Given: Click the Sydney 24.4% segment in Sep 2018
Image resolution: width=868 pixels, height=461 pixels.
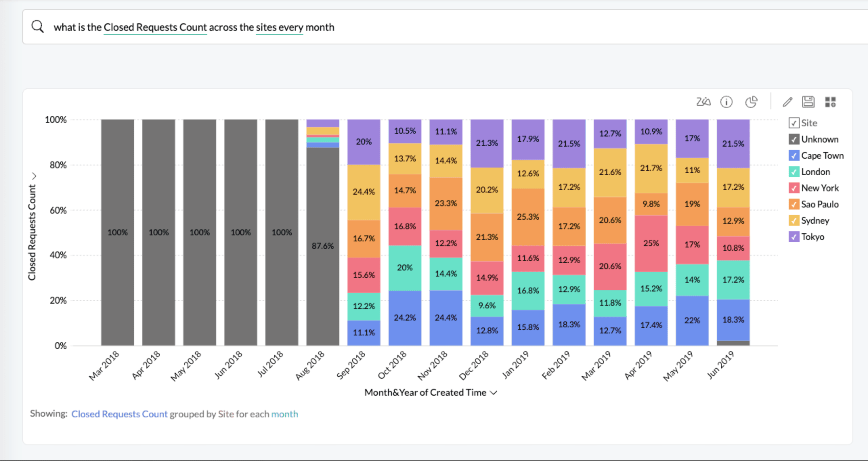Looking at the screenshot, I should point(364,192).
